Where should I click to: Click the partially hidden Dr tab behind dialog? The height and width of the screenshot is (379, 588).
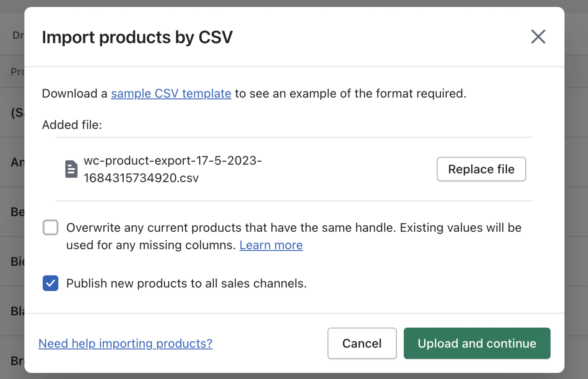pos(18,35)
